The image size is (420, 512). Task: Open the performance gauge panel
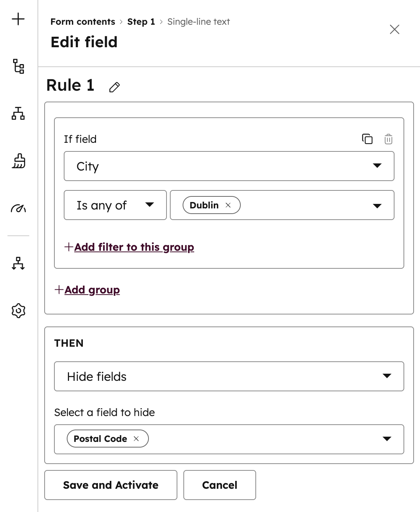pos(18,209)
